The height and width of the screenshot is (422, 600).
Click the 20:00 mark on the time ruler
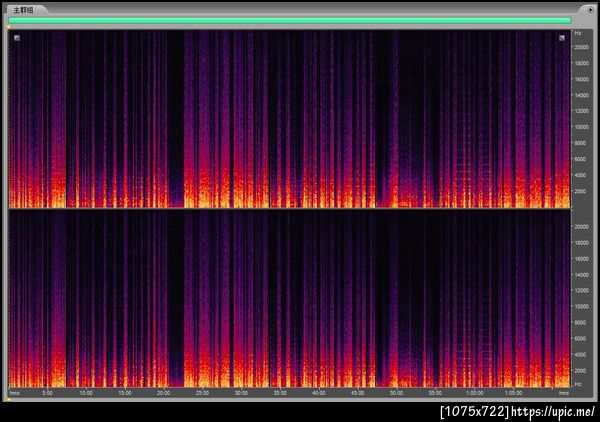[x=163, y=393]
